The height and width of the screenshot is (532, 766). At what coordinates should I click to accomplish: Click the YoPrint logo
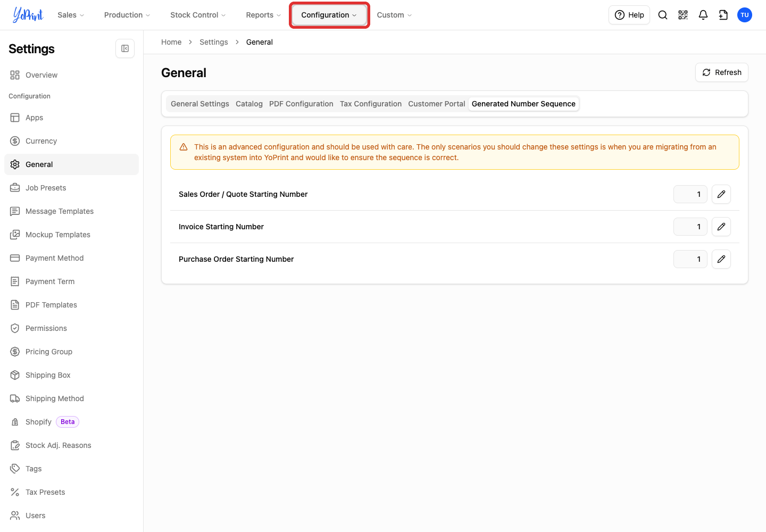point(28,15)
